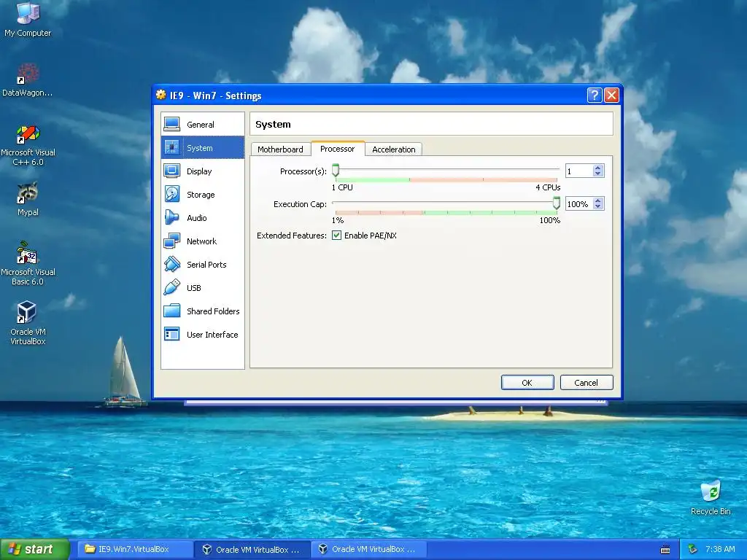Decrease processor count with down arrow
The width and height of the screenshot is (747, 560).
[598, 174]
